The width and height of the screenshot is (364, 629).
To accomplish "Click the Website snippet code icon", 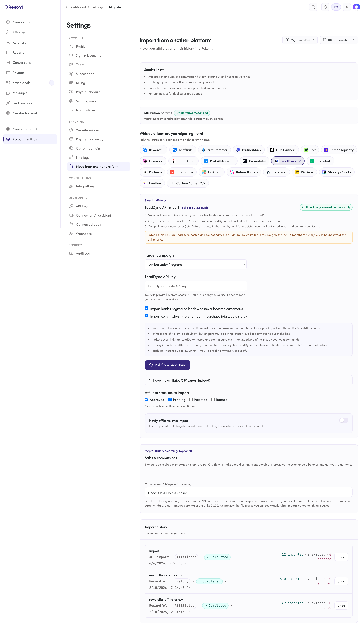I will [x=71, y=130].
